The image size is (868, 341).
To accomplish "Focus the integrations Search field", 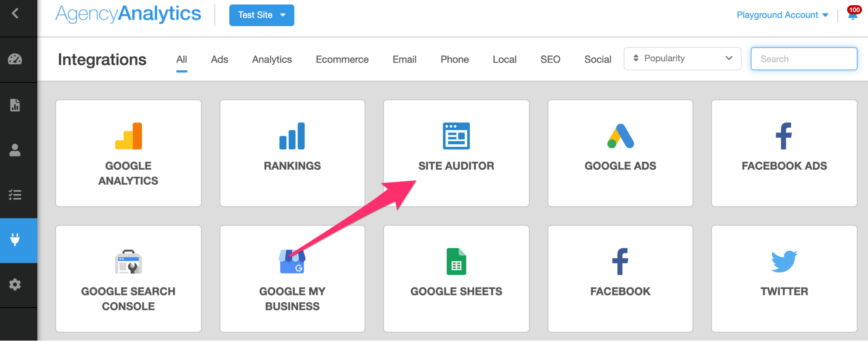I will point(804,59).
